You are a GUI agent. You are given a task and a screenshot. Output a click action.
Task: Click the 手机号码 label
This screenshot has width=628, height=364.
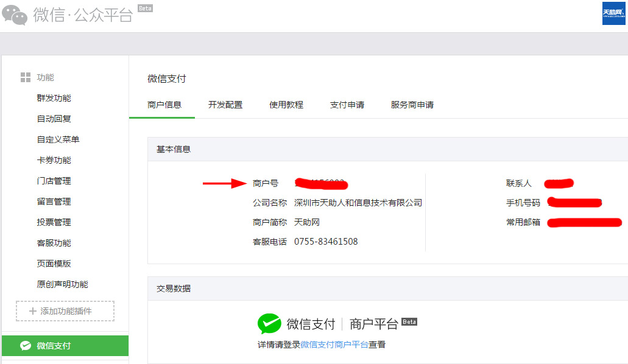(x=523, y=203)
